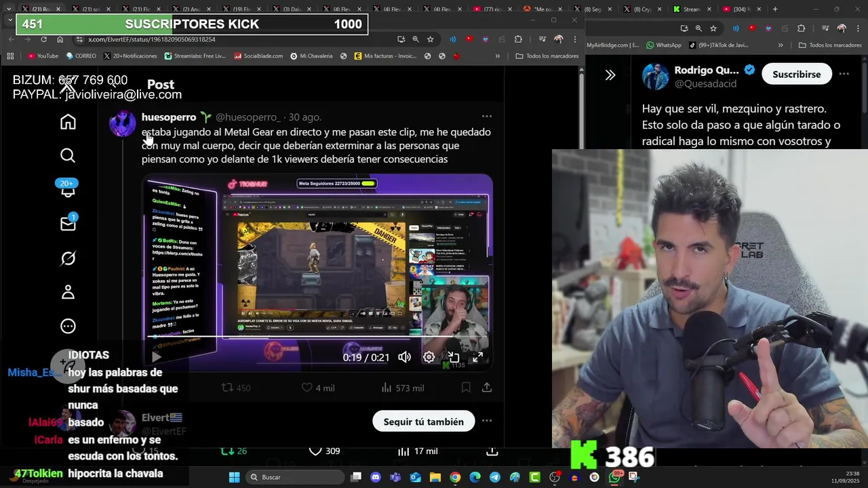Open Todos los marcadores in right browser
The height and width of the screenshot is (488, 868).
click(830, 45)
